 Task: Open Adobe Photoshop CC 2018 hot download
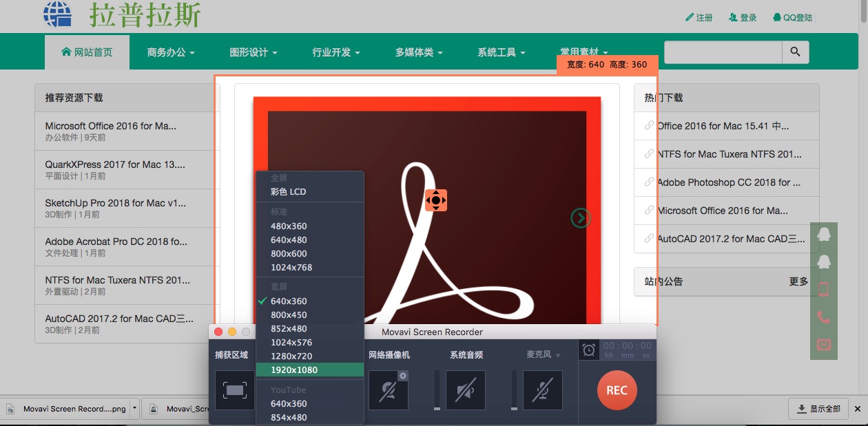click(x=729, y=182)
